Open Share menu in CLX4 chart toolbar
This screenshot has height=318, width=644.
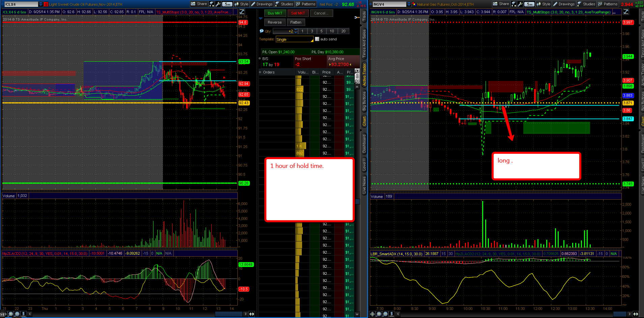199,4
